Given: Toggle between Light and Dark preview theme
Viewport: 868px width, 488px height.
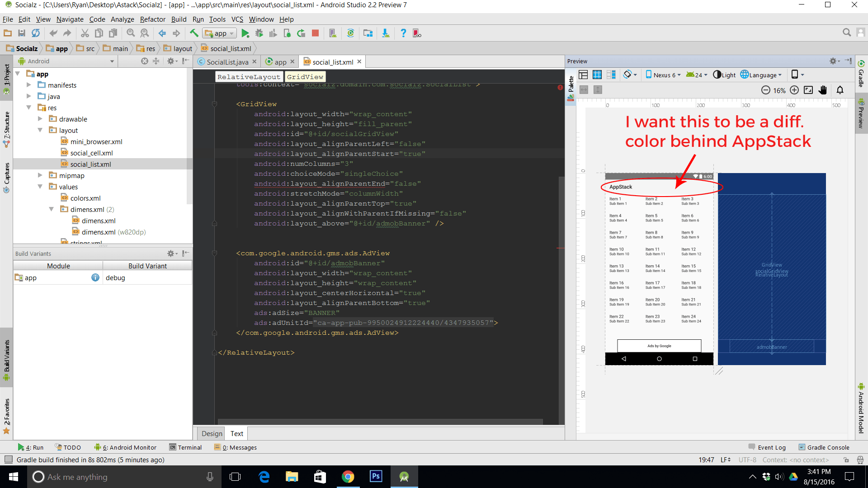Looking at the screenshot, I should click(x=724, y=75).
